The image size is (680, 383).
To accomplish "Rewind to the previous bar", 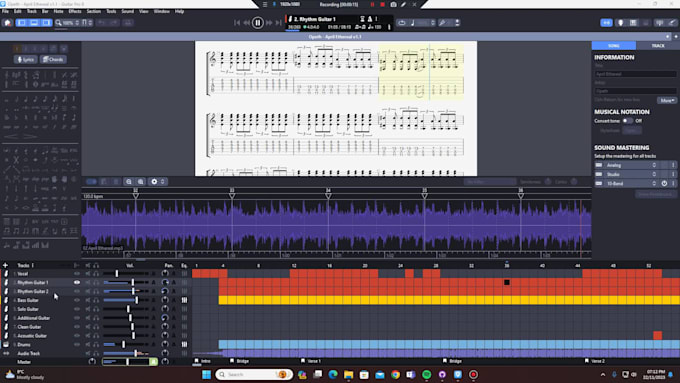I will (246, 23).
